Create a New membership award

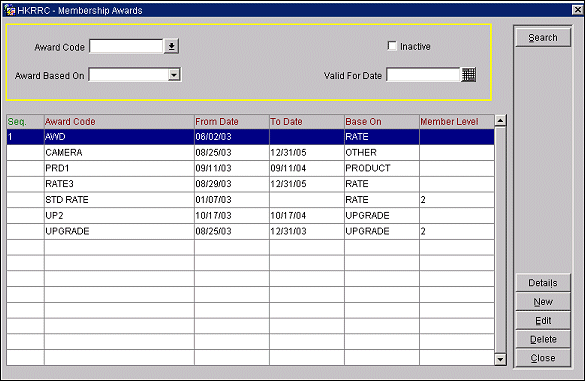(x=543, y=302)
